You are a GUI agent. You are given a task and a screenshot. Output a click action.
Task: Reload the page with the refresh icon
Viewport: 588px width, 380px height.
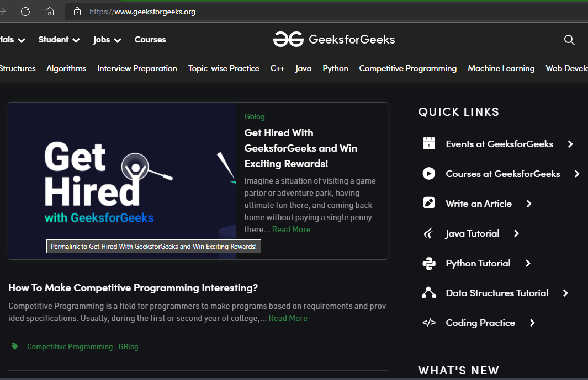[x=25, y=12]
